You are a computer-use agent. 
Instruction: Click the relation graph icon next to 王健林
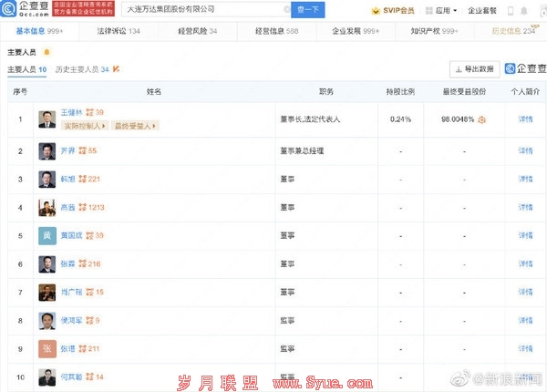click(x=89, y=112)
